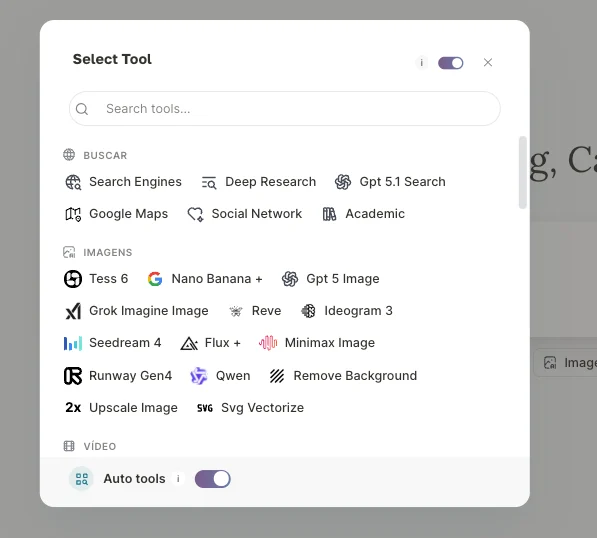Click the Svg Vectorize label

pyautogui.click(x=262, y=408)
